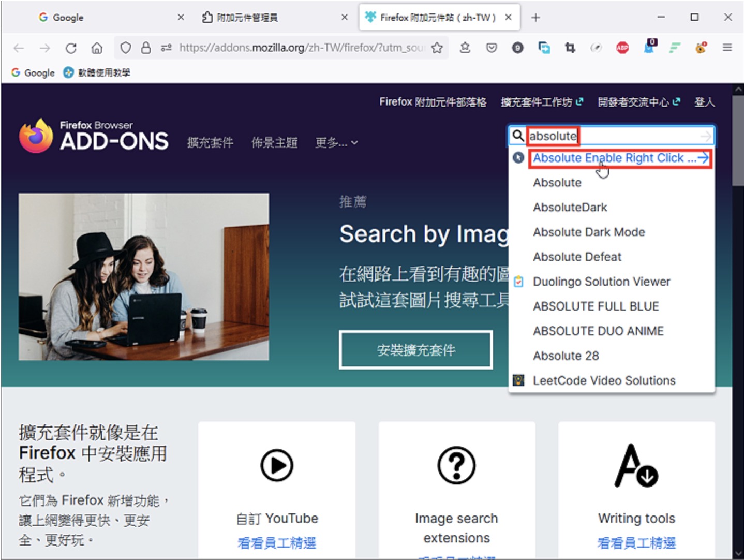This screenshot has width=744, height=560.
Task: Open 軟體使用教學 bookmark
Action: (x=97, y=72)
